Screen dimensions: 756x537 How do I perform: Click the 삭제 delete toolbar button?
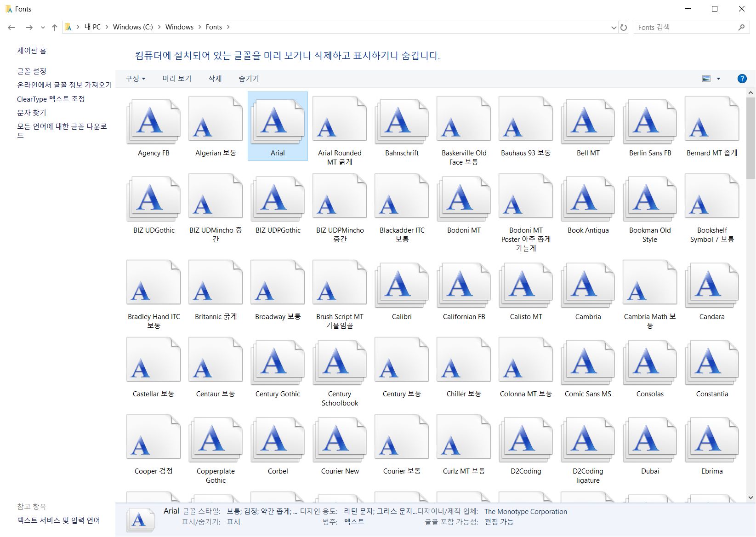(x=215, y=79)
